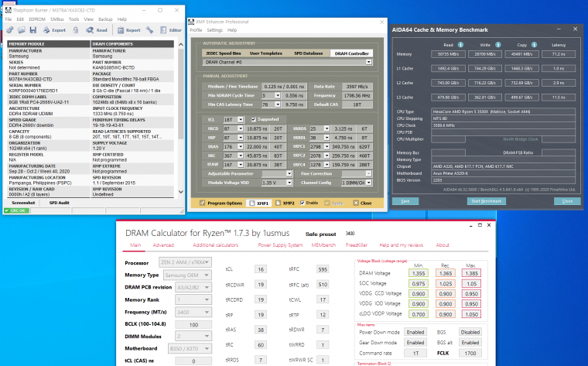Open the Memory Type dropdown in DRAM Calculator
The height and width of the screenshot is (366, 588).
187,275
